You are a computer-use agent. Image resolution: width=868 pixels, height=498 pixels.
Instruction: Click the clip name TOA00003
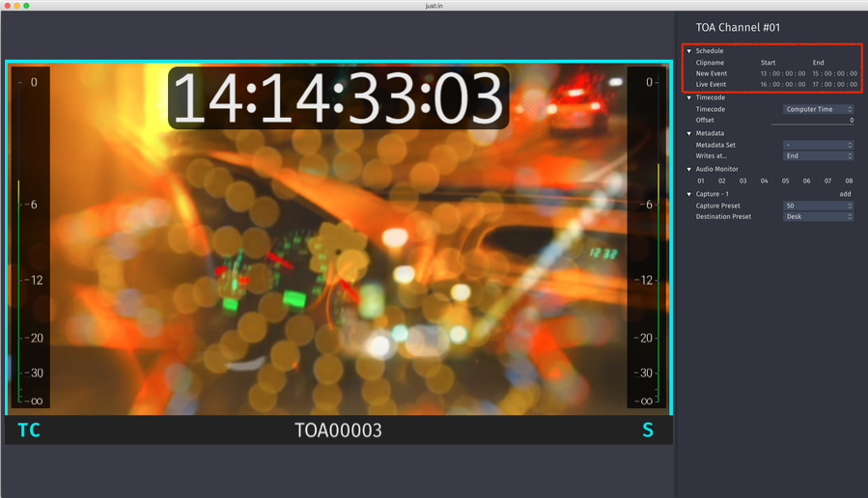338,430
